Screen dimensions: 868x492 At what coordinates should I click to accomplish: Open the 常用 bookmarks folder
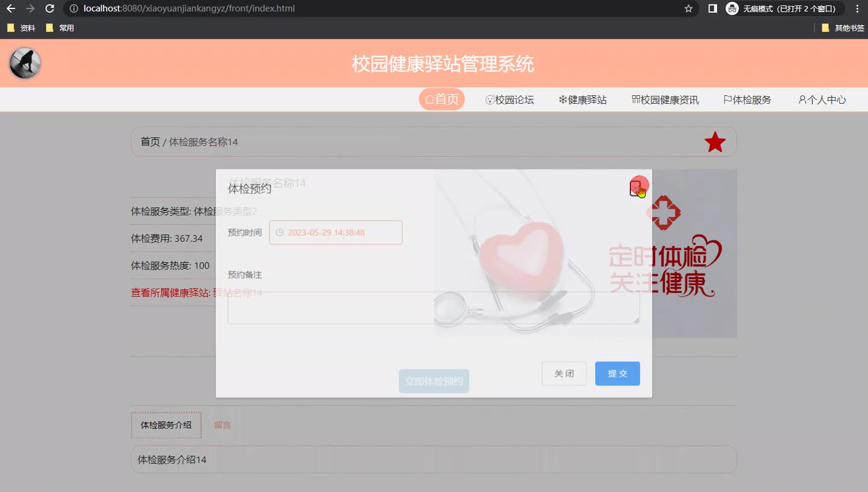tap(60, 28)
